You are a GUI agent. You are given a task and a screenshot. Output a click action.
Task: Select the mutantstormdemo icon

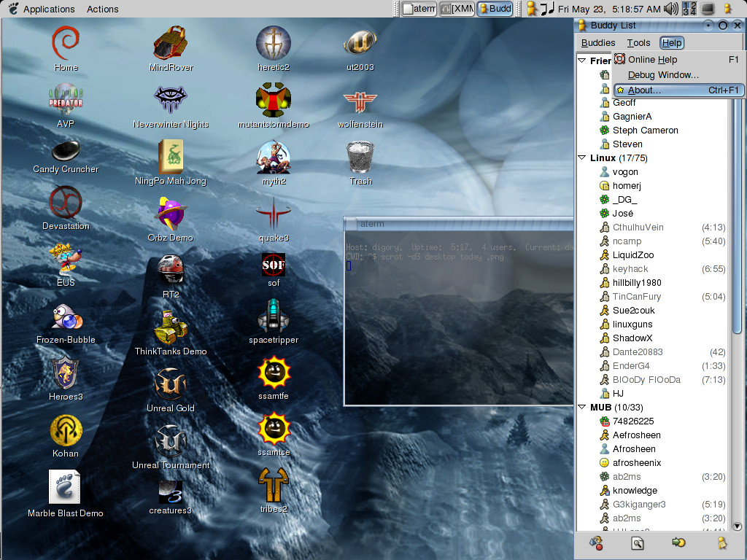(x=274, y=101)
